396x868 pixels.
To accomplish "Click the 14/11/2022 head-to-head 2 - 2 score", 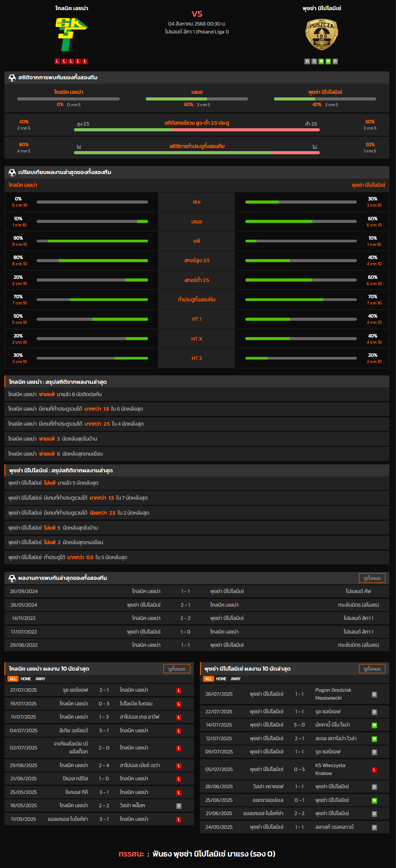I will point(185,618).
